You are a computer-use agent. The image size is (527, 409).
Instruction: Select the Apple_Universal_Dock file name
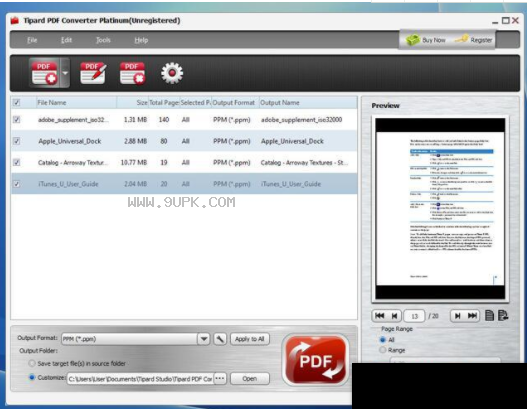70,141
